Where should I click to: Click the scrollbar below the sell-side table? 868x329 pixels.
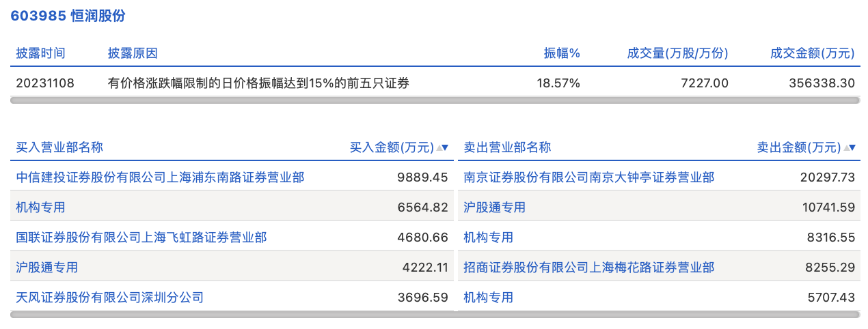660,315
